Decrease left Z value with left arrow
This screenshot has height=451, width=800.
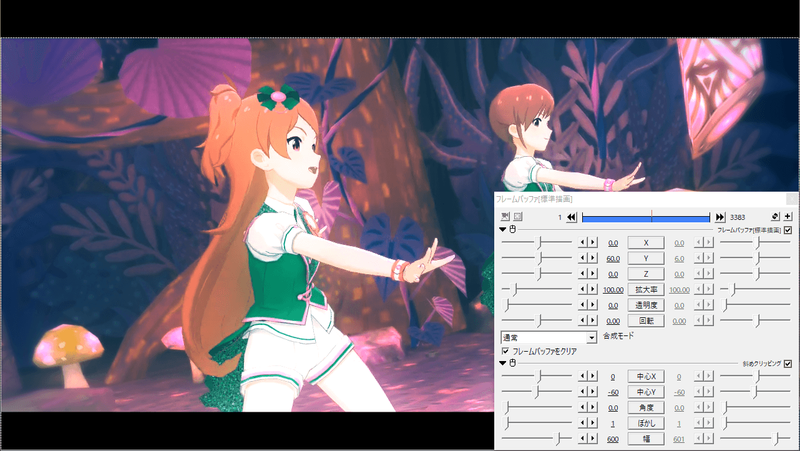coord(582,274)
